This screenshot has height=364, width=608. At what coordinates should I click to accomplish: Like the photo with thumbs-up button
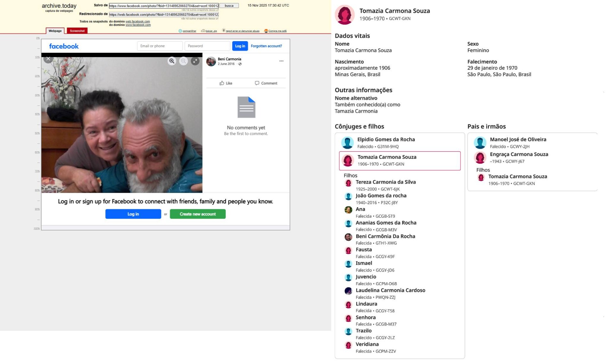(226, 83)
